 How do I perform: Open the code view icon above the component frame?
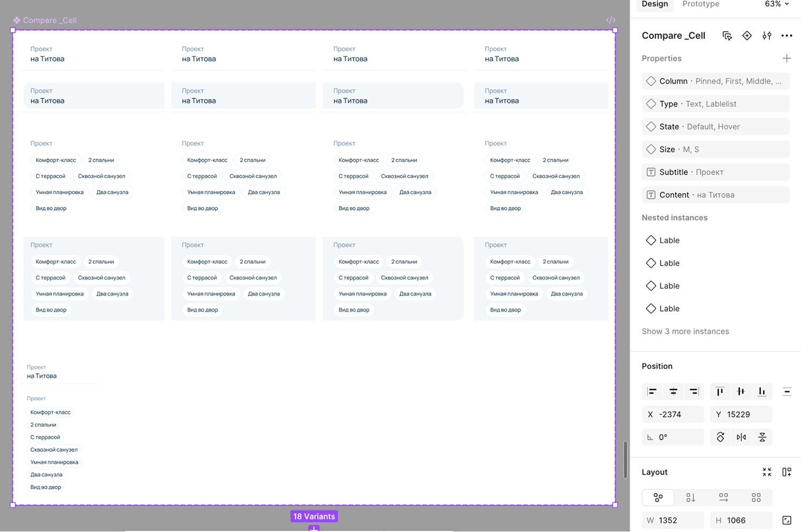pos(610,20)
